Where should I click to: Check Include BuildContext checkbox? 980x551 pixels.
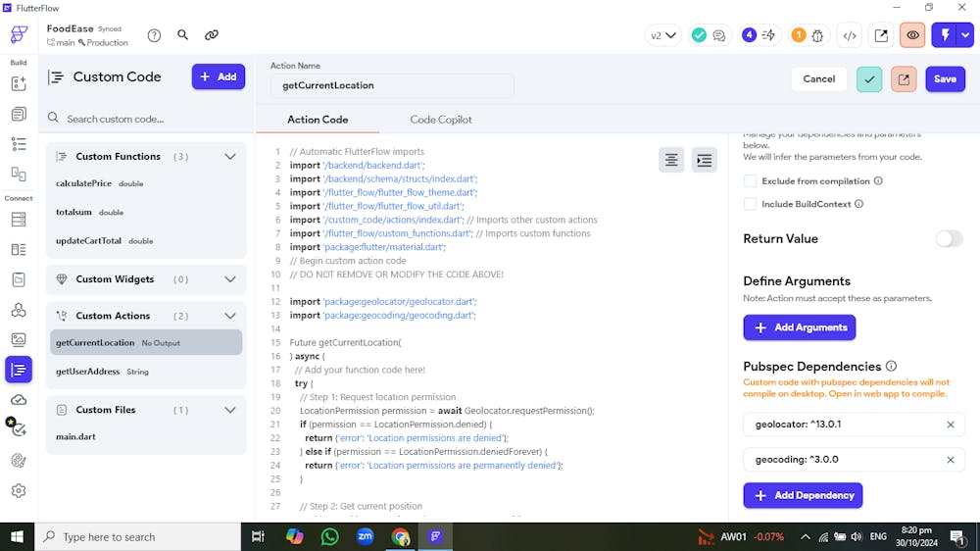(750, 204)
